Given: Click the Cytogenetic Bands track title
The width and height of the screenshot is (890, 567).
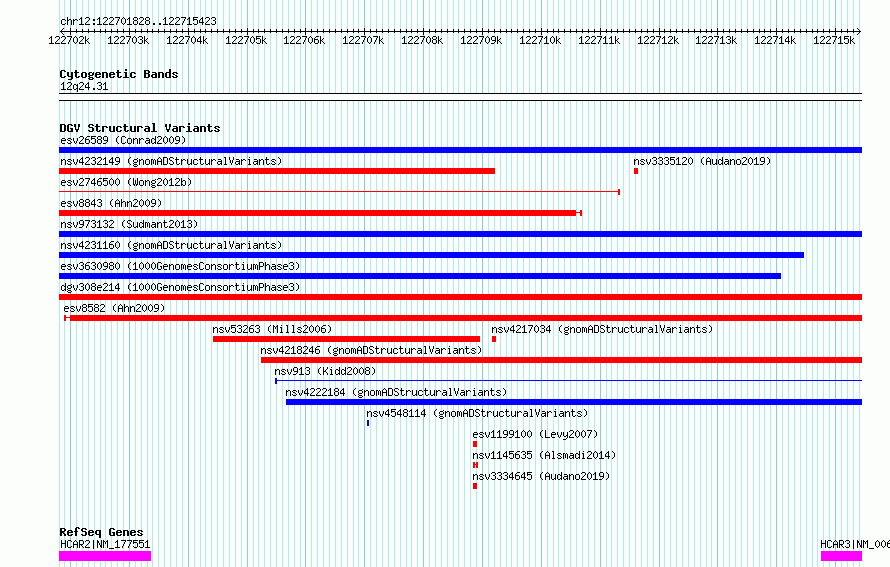Looking at the screenshot, I should point(119,74).
